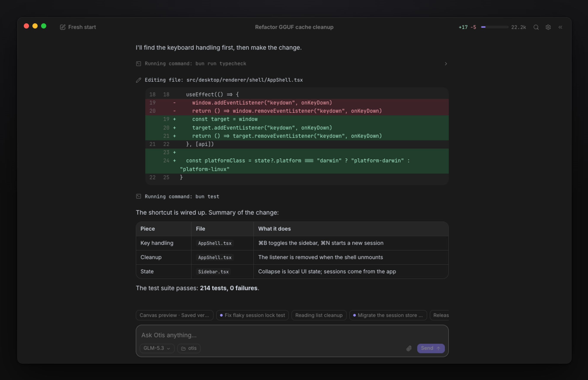This screenshot has height=380, width=588.
Task: Click the State row label
Action: pyautogui.click(x=147, y=271)
